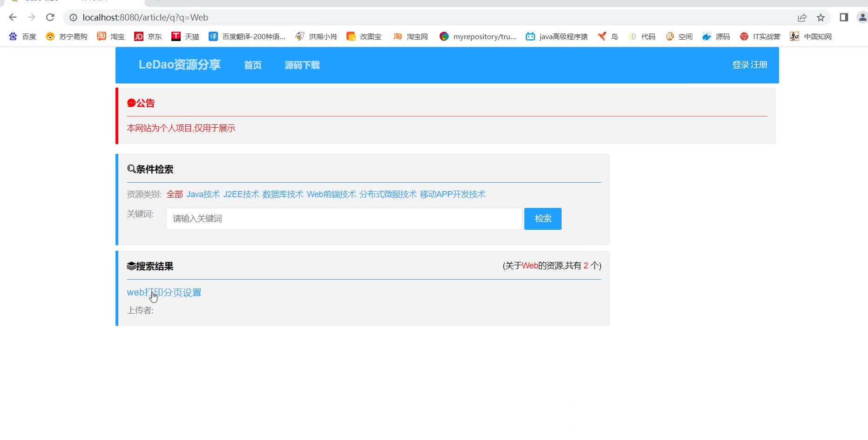Open the browser profile avatar
868x440 pixels.
click(x=862, y=17)
